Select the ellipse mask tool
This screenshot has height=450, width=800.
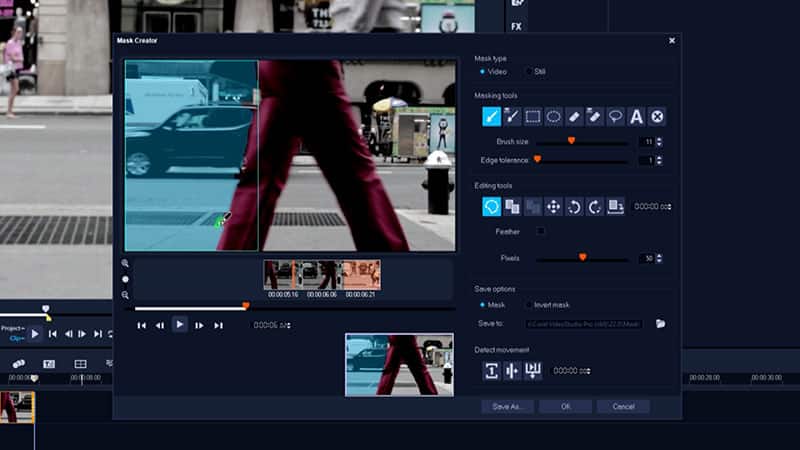coord(554,117)
